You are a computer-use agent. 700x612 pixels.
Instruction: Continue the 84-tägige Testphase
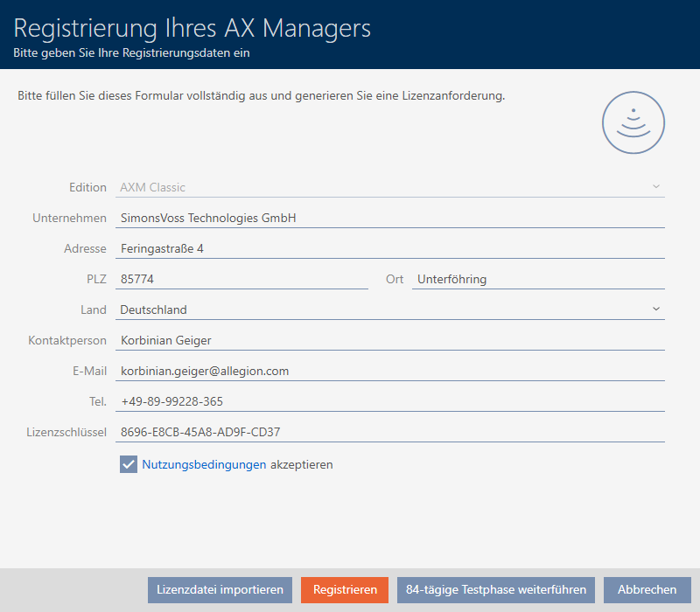[496, 590]
